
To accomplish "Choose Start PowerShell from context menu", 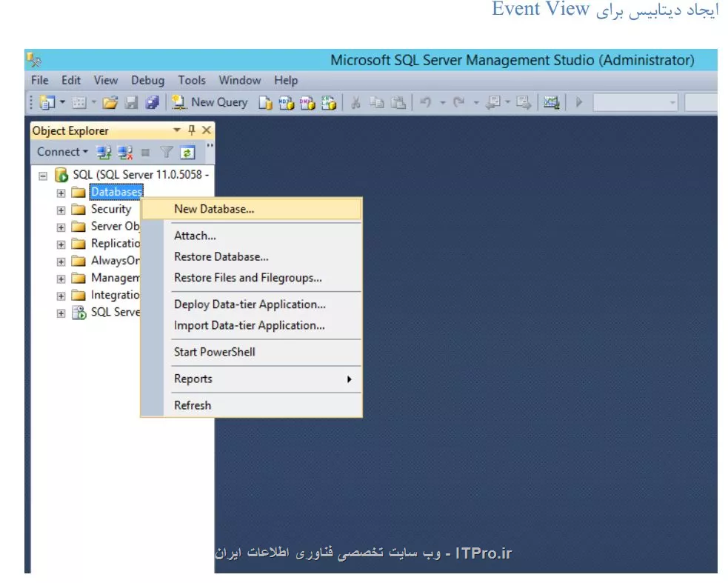I will point(251,352).
